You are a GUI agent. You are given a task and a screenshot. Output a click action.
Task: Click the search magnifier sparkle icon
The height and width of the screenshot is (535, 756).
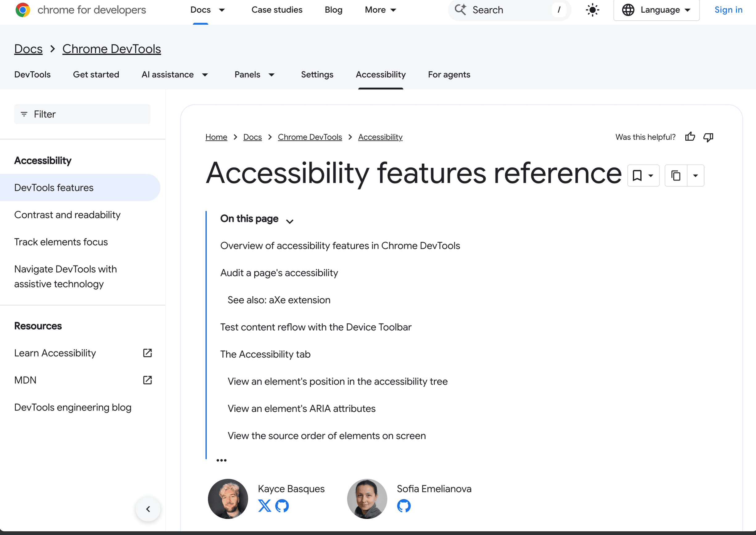click(461, 10)
